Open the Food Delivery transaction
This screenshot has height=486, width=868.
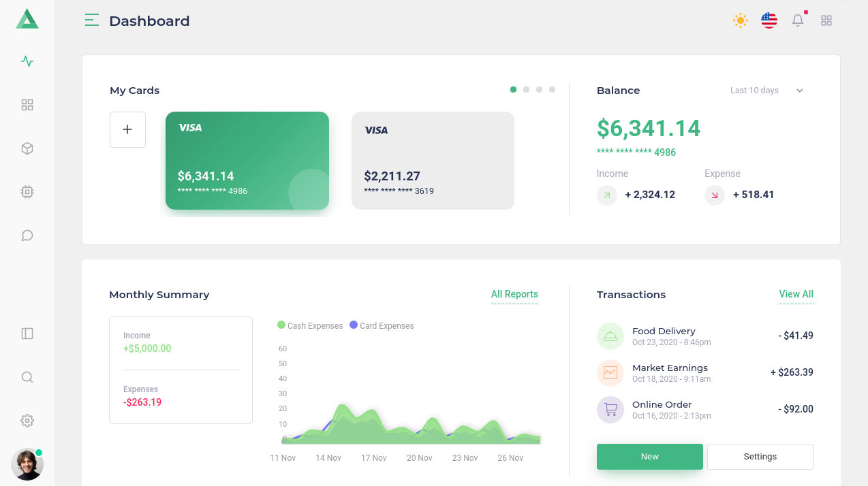[x=663, y=336]
